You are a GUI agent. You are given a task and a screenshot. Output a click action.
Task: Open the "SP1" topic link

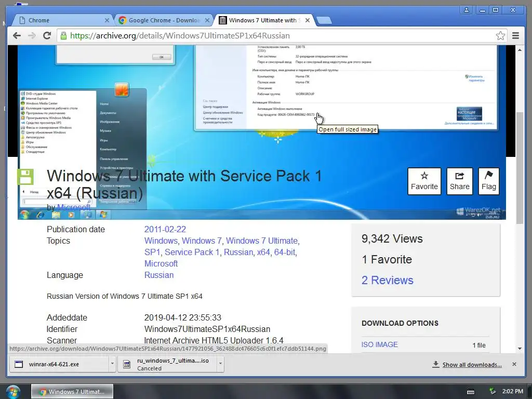click(x=152, y=252)
